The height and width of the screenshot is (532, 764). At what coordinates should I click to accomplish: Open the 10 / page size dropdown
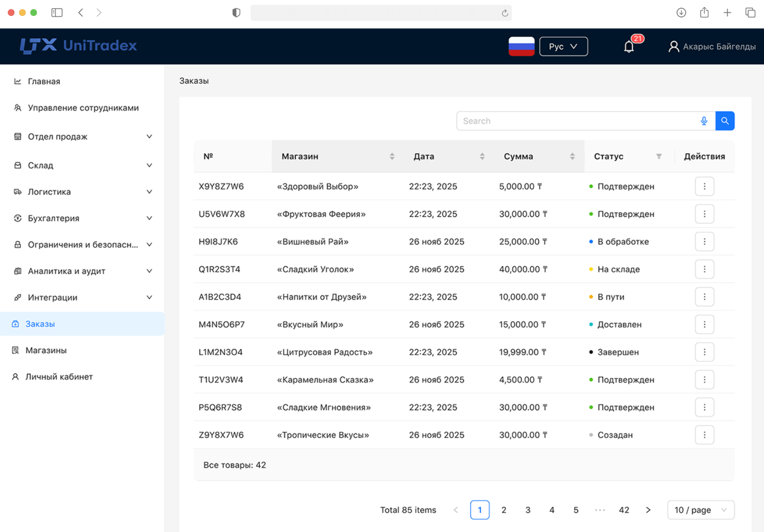700,510
